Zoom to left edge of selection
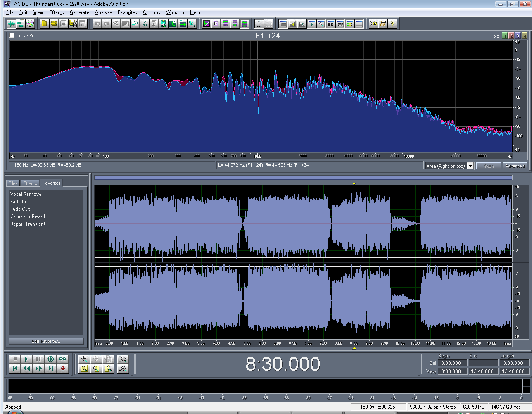 (96, 368)
